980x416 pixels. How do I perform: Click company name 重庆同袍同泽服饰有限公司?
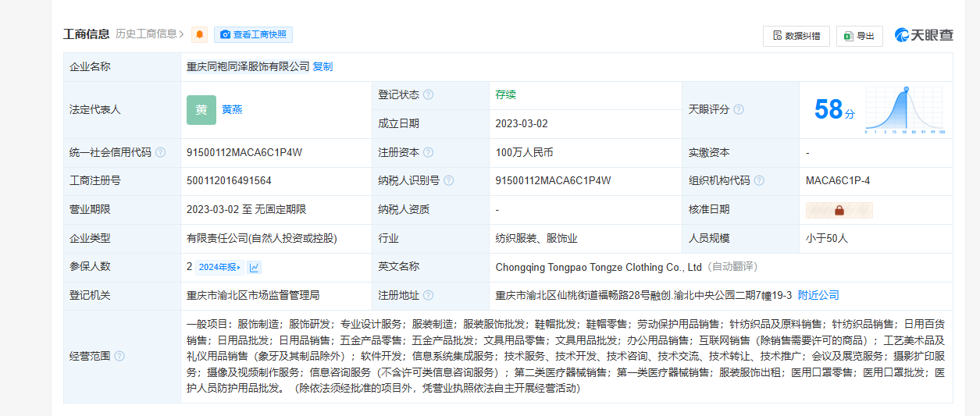248,66
